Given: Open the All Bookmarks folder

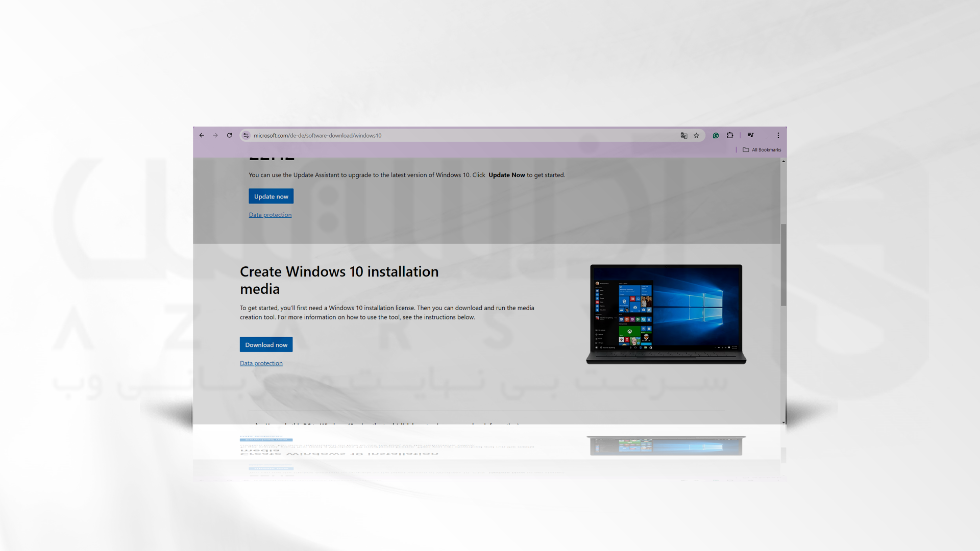Looking at the screenshot, I should pos(762,149).
